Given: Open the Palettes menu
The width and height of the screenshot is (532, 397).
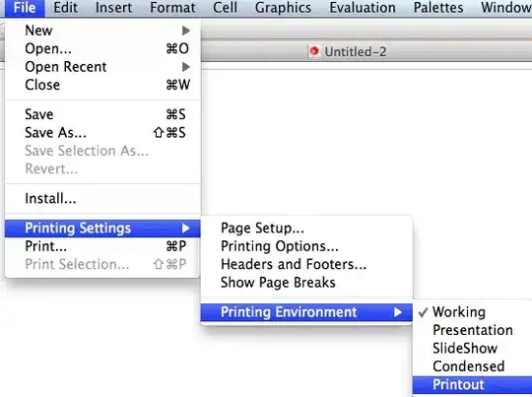Looking at the screenshot, I should coord(438,8).
